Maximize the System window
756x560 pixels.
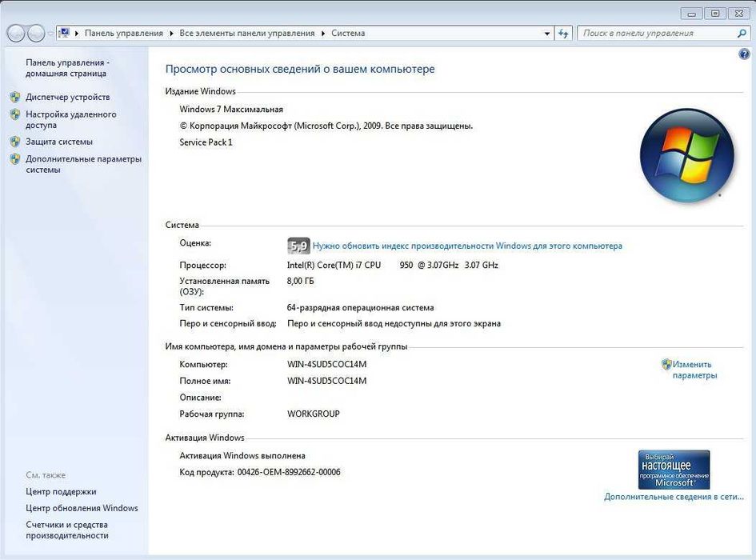[715, 14]
